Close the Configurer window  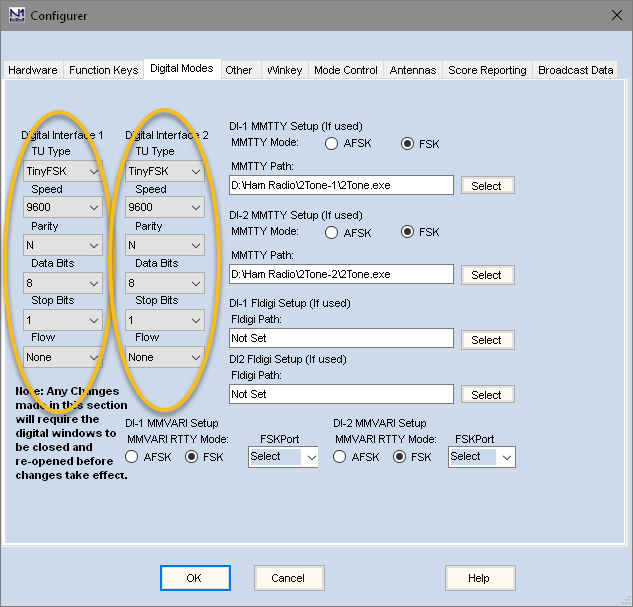tap(616, 15)
